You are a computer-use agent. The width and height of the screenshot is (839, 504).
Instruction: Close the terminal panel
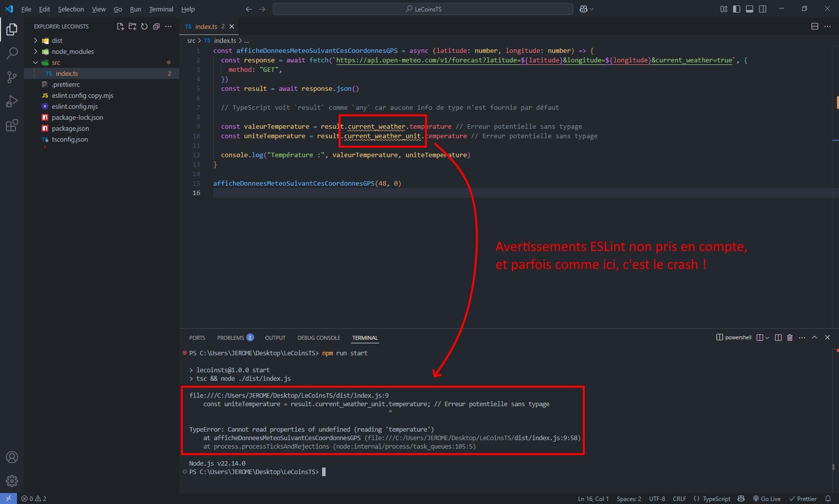[x=828, y=338]
